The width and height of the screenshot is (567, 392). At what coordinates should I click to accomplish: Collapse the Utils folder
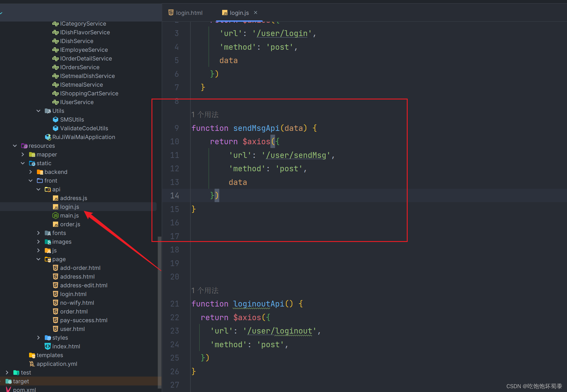pos(38,111)
